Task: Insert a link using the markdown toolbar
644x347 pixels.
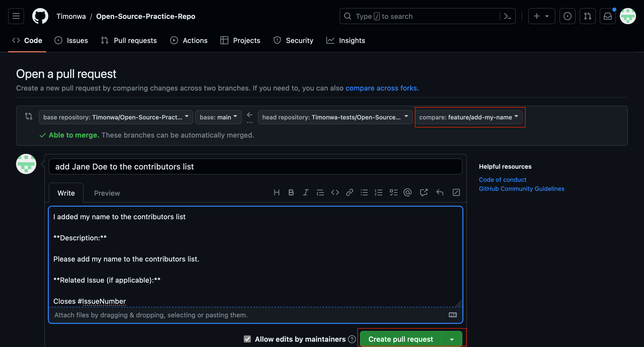Action: tap(349, 193)
